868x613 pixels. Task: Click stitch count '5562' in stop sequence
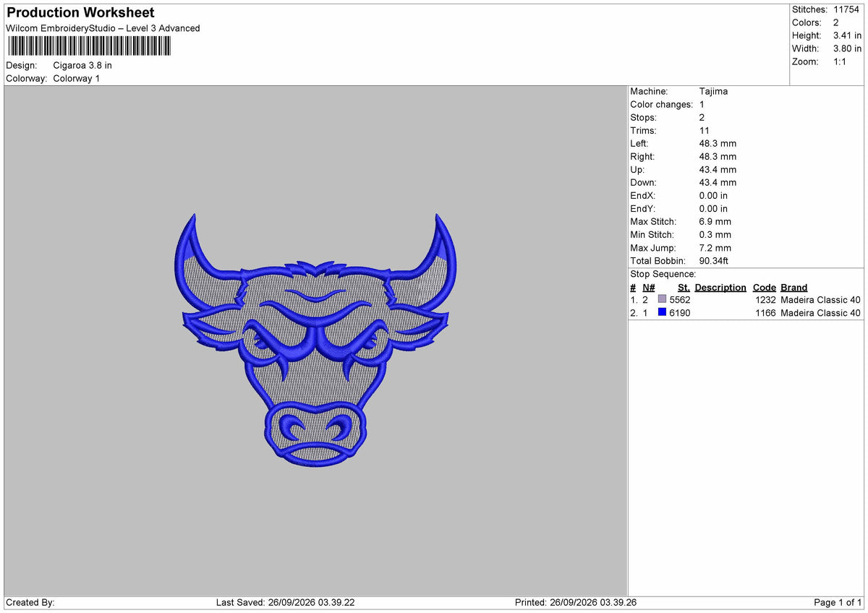(x=680, y=299)
